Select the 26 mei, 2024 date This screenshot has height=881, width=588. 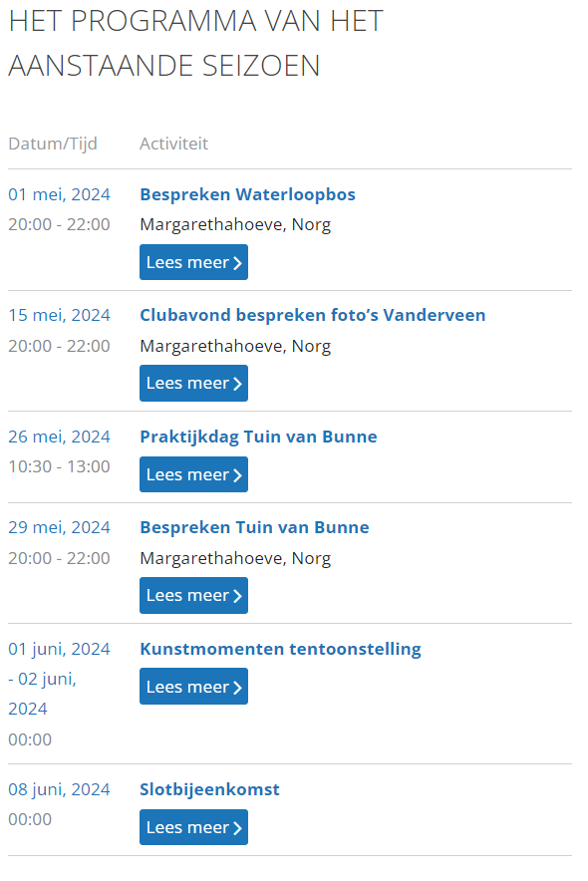click(x=59, y=437)
